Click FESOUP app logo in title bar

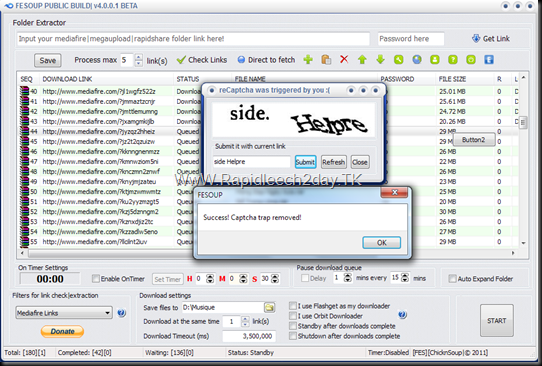[8, 6]
